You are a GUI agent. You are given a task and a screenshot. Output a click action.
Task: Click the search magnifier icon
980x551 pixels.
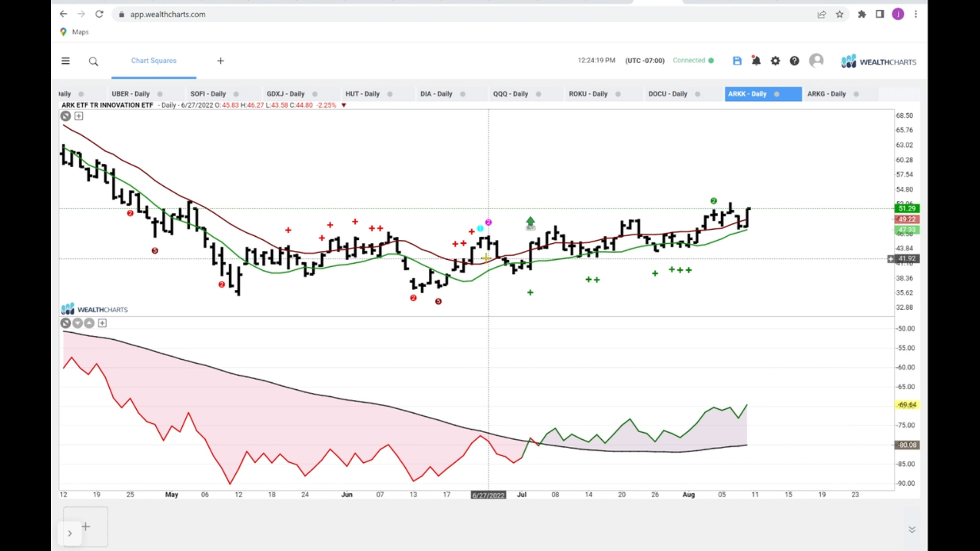coord(93,62)
